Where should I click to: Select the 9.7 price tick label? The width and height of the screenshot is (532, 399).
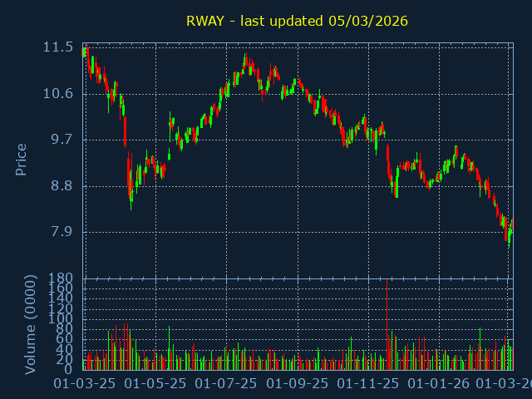pos(61,139)
